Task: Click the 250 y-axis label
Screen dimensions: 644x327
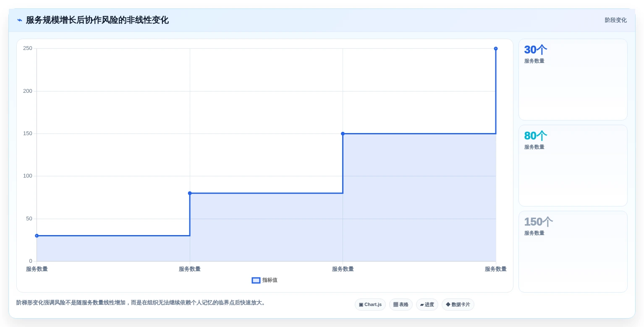Action: pos(28,48)
